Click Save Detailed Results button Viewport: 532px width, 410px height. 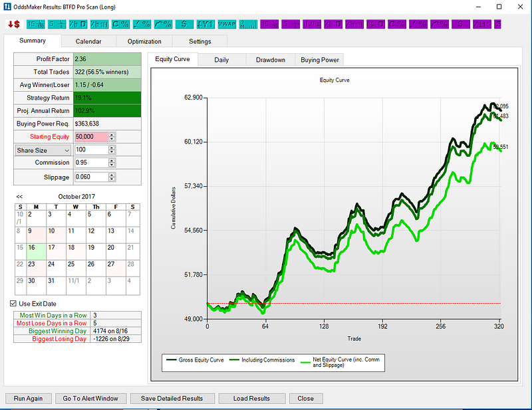[x=172, y=399]
